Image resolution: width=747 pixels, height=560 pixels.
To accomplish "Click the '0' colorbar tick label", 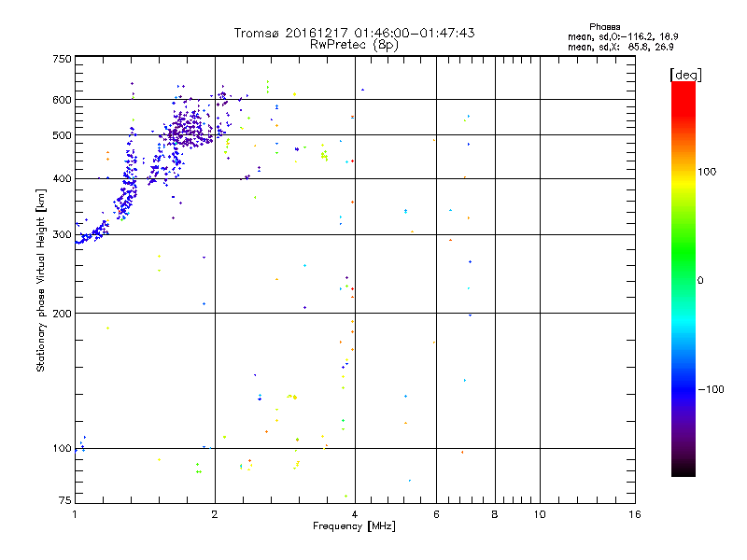I will [x=700, y=281].
